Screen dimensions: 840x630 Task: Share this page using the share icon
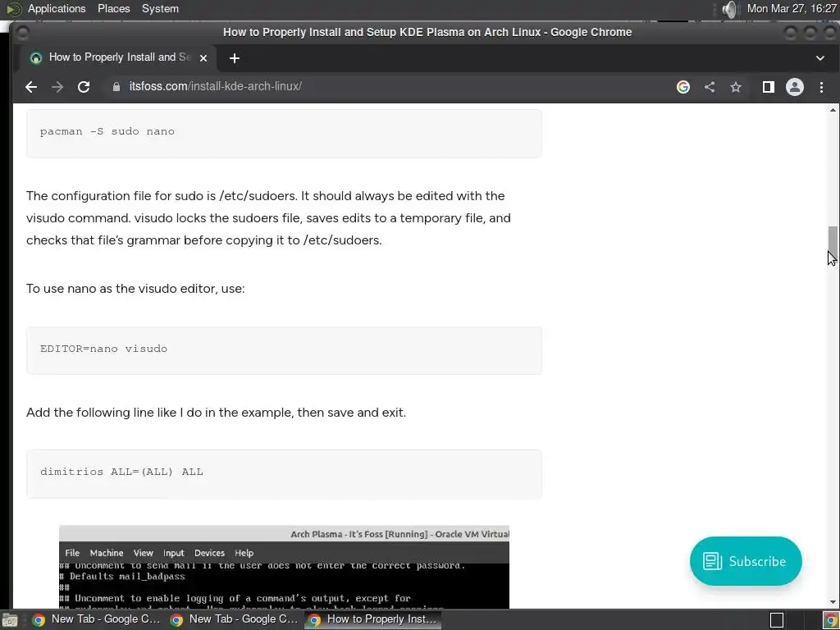tap(710, 87)
